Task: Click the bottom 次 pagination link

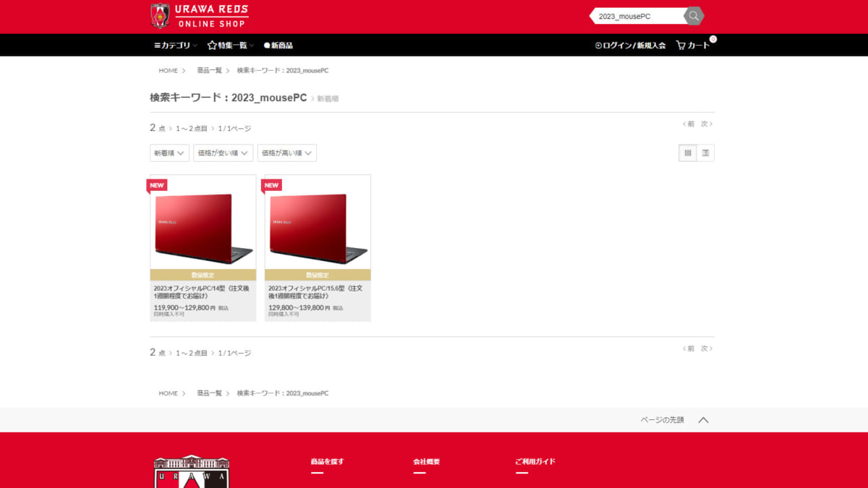Action: pos(707,348)
